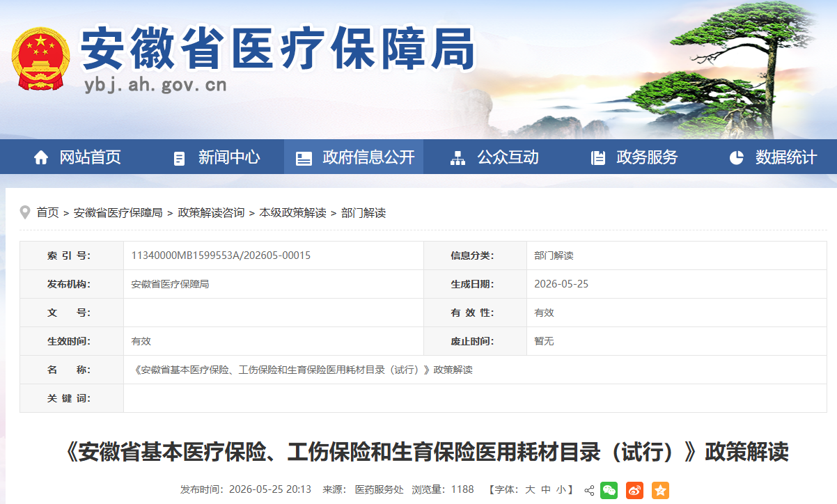
Task: Open 政策解读咨询 breadcrumb link
Action: (212, 212)
